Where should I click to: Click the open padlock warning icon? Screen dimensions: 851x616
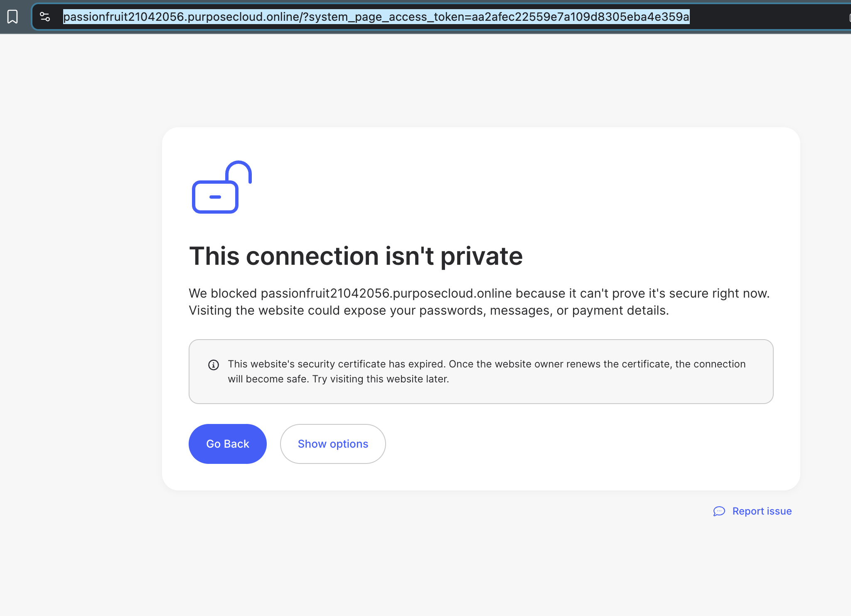[x=222, y=187]
